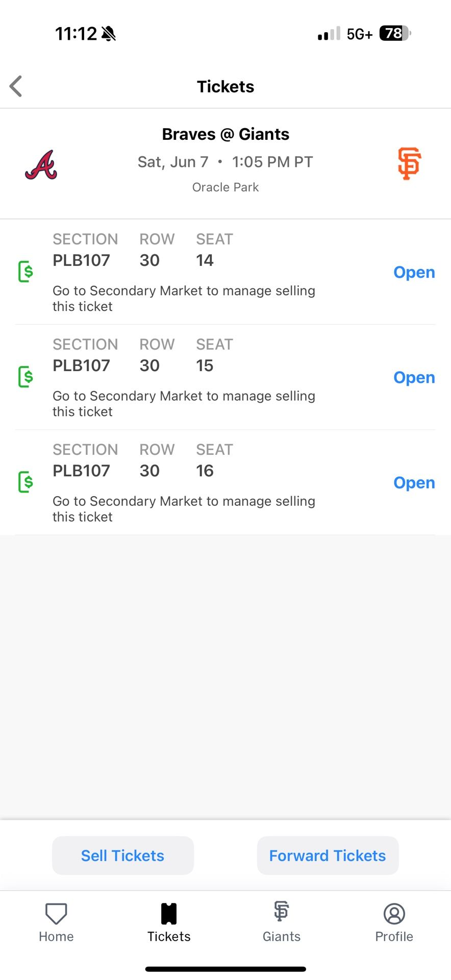Tap the Atlanta Braves team logo

click(x=41, y=165)
